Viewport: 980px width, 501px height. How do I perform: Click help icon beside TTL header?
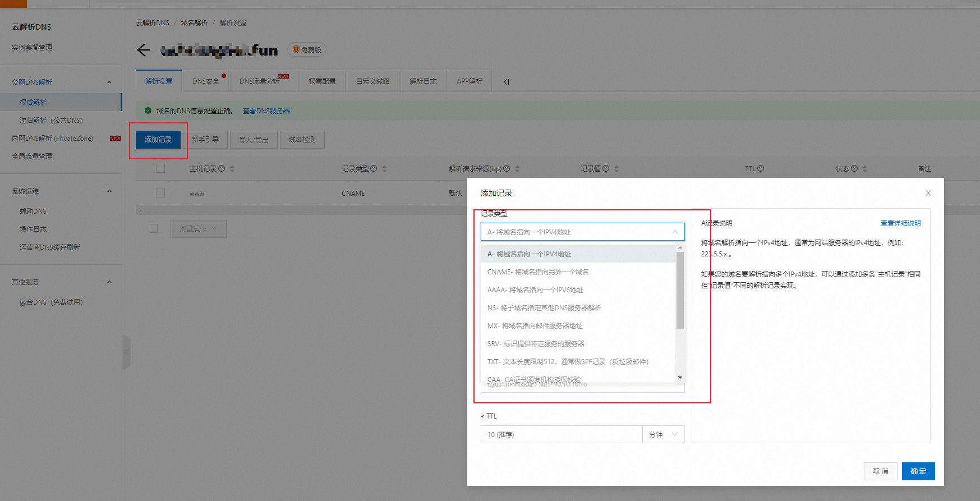pyautogui.click(x=761, y=168)
